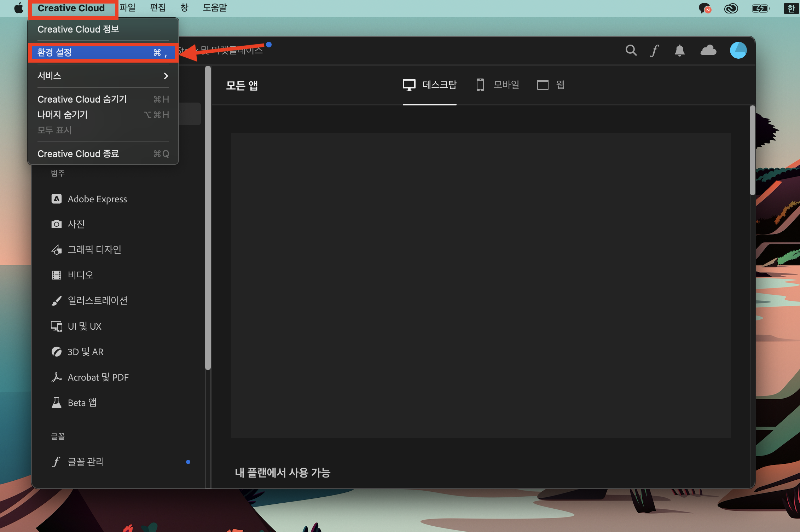Select Acrobat 및 PDF category
This screenshot has height=532, width=800.
[98, 377]
